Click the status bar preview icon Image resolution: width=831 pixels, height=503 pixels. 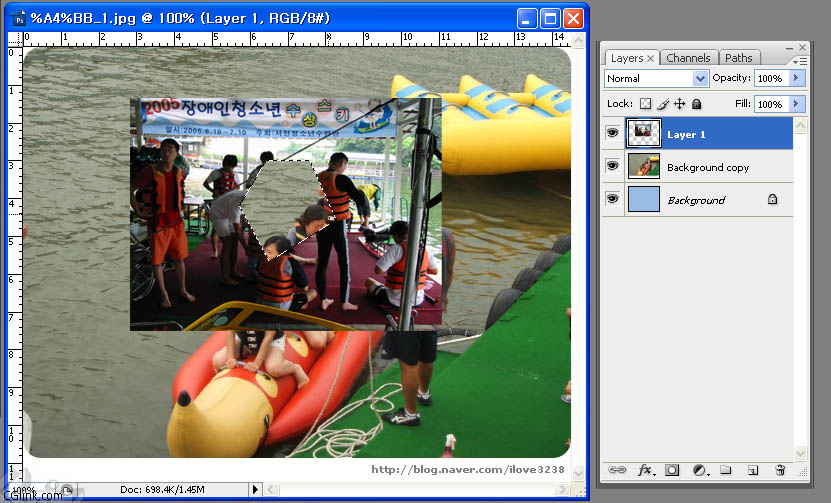(67, 489)
